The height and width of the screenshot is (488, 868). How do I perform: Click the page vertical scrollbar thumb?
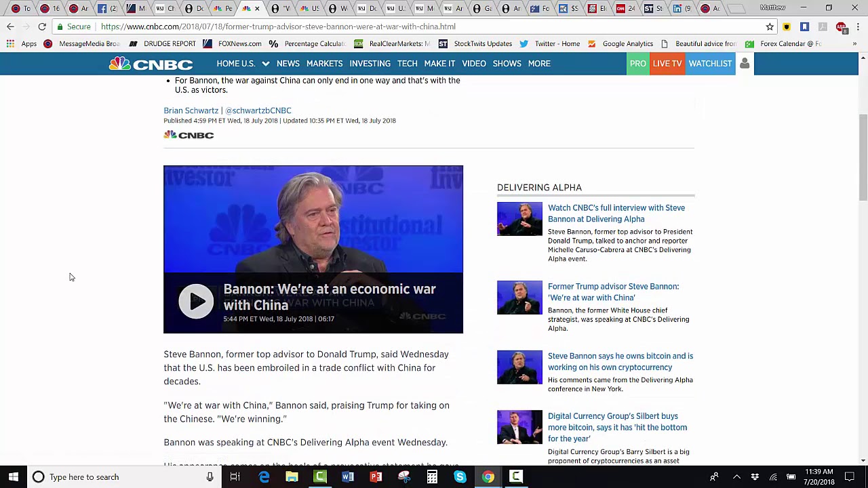click(x=863, y=157)
